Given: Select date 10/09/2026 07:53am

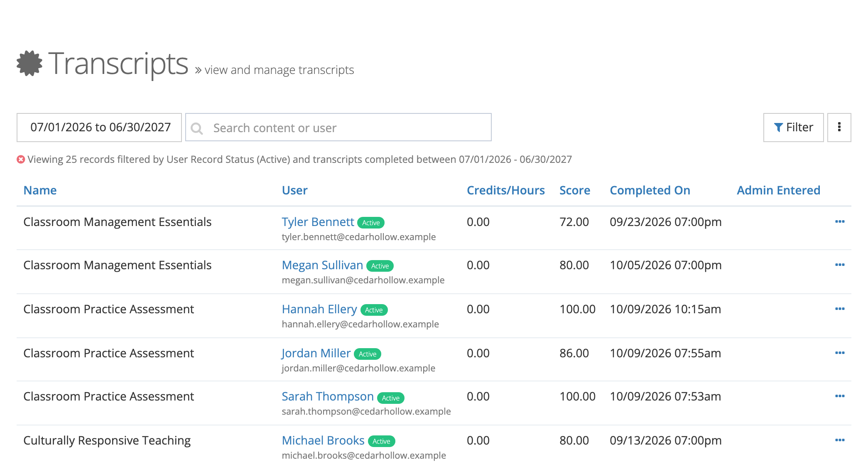Looking at the screenshot, I should pyautogui.click(x=665, y=396).
